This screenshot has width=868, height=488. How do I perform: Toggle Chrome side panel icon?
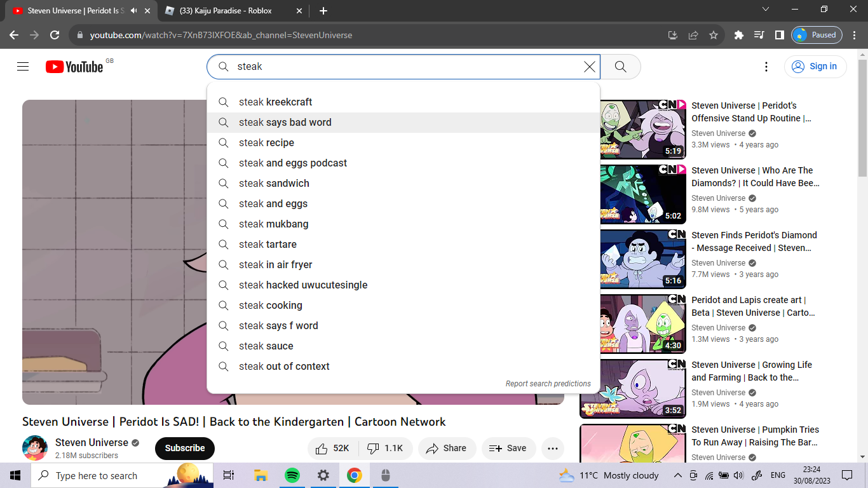click(x=779, y=35)
